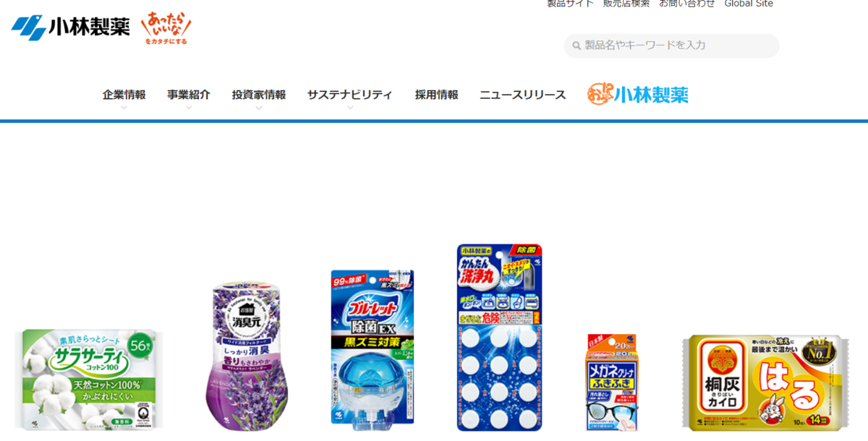Expand the 企業情報 menu chevron
The height and width of the screenshot is (441, 868).
point(124,108)
